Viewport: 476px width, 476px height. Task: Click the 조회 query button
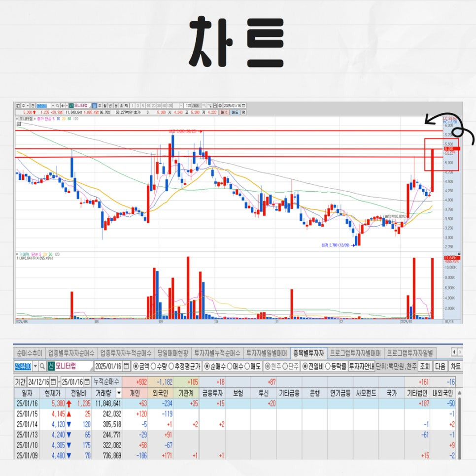pos(425,367)
